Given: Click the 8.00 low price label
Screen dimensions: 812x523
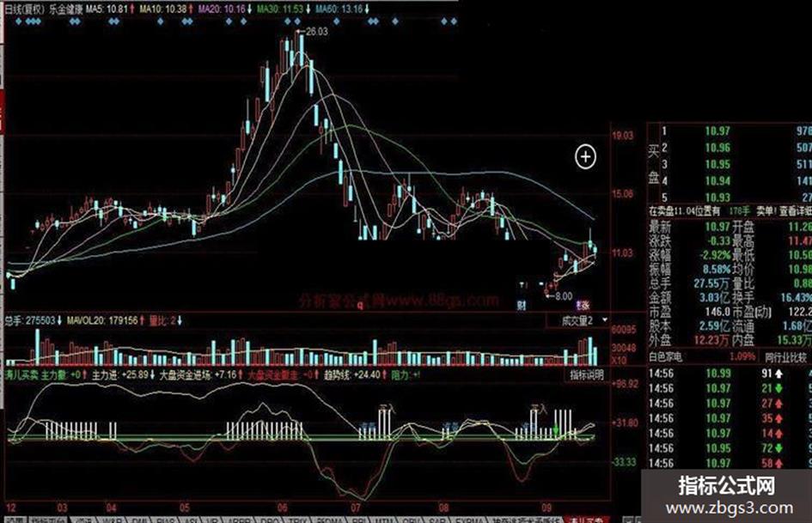Looking at the screenshot, I should click(x=564, y=297).
